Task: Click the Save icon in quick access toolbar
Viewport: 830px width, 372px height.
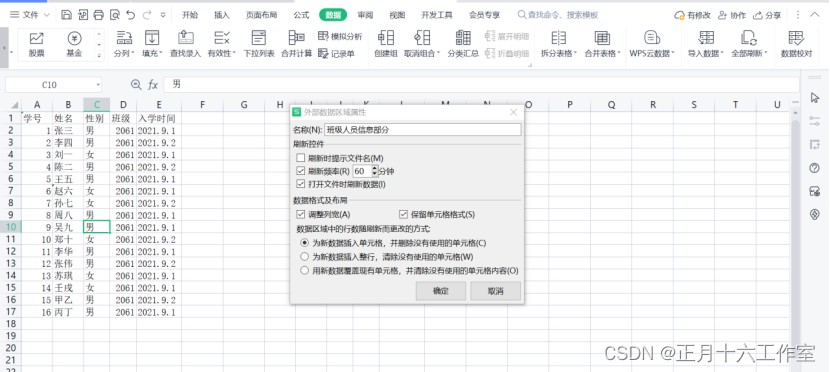Action: coord(66,15)
